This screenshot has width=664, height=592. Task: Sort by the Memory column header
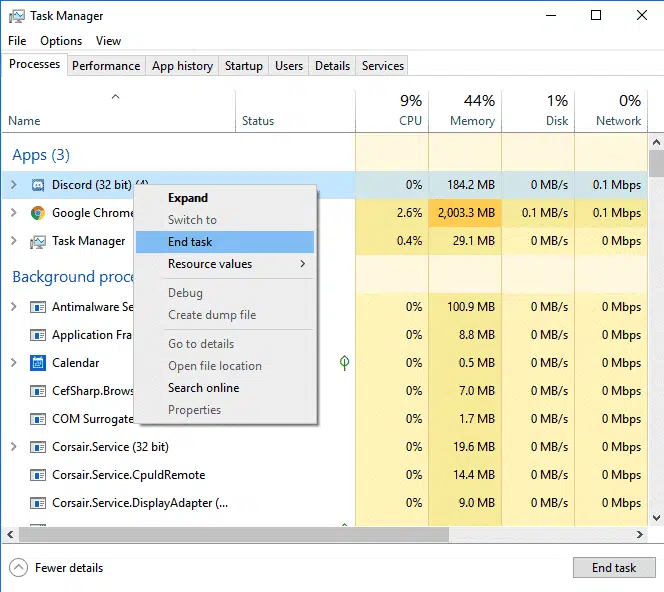(465, 111)
